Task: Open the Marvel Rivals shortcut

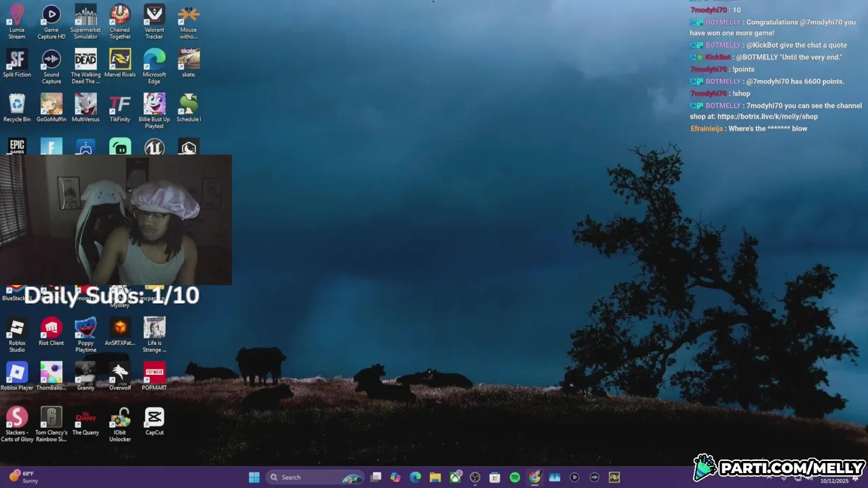Action: 120,63
